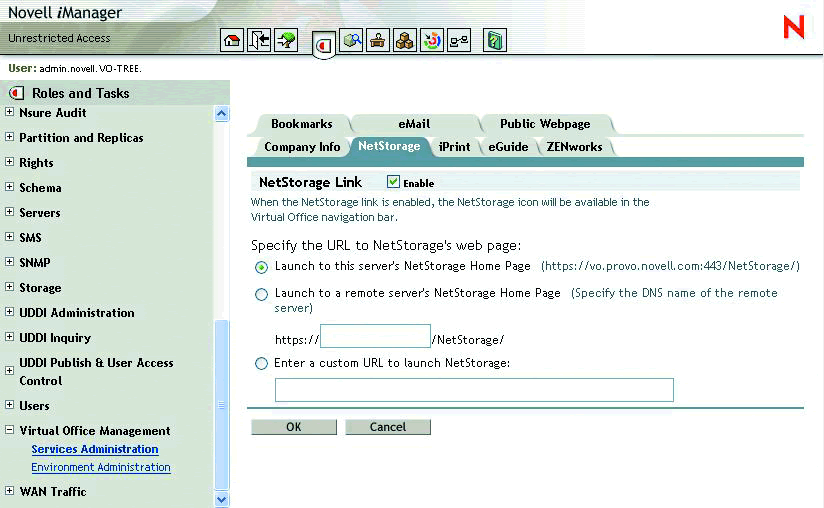
Task: Go to the iManager Home icon
Action: pos(232,40)
